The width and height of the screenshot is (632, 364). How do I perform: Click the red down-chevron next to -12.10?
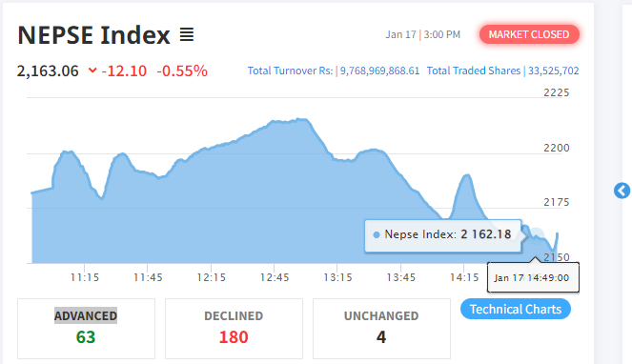tap(92, 71)
